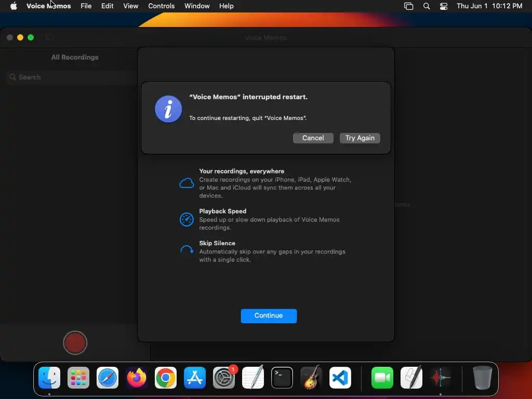The width and height of the screenshot is (532, 399).
Task: Launch Firefox from the Dock
Action: pos(137,378)
